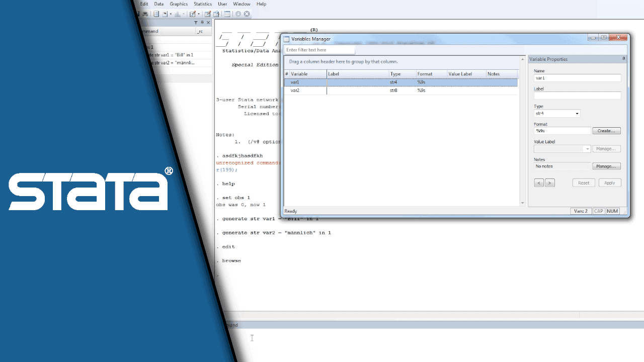Sort by the Variable column header
The width and height of the screenshot is (644, 362).
coord(308,74)
